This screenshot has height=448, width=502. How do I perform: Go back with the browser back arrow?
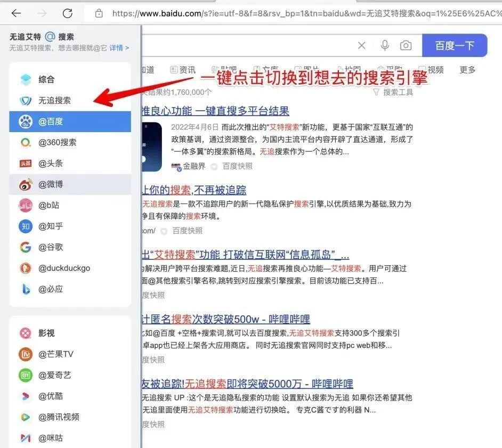click(16, 13)
